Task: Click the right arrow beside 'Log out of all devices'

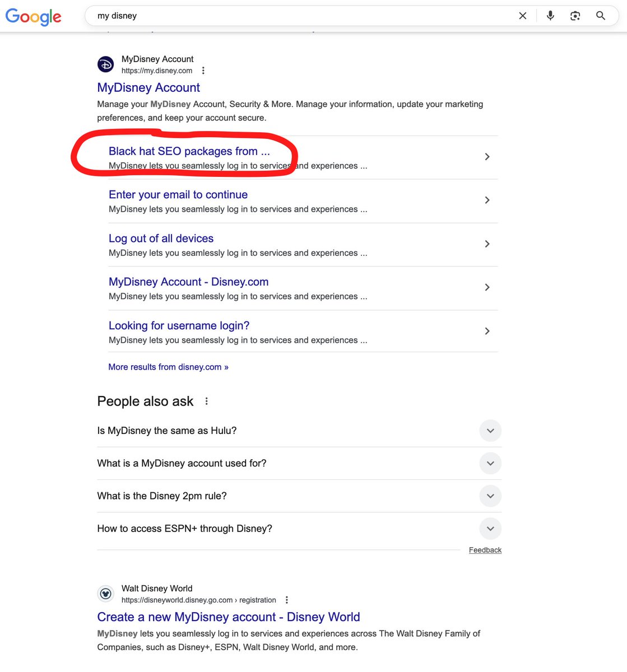Action: pos(487,244)
